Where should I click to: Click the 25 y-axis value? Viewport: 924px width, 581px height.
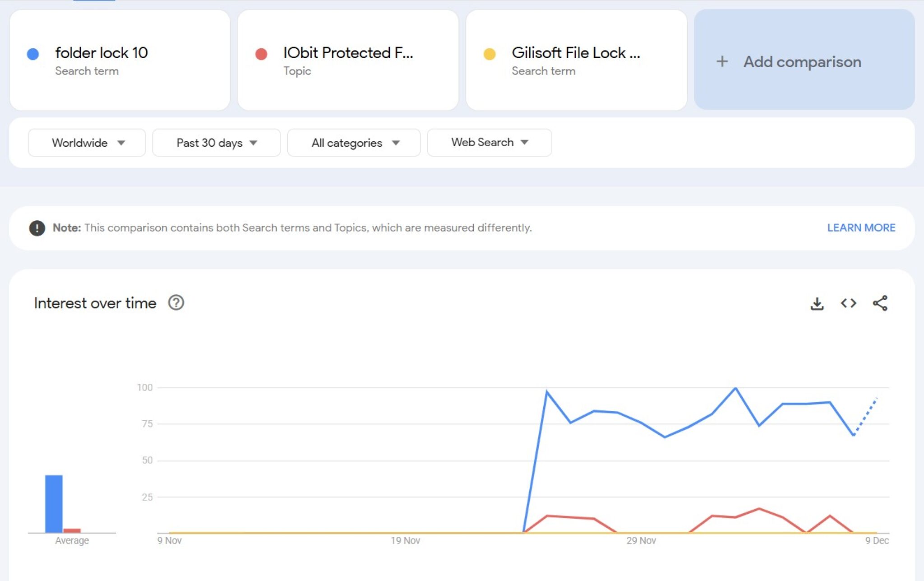[x=147, y=497]
